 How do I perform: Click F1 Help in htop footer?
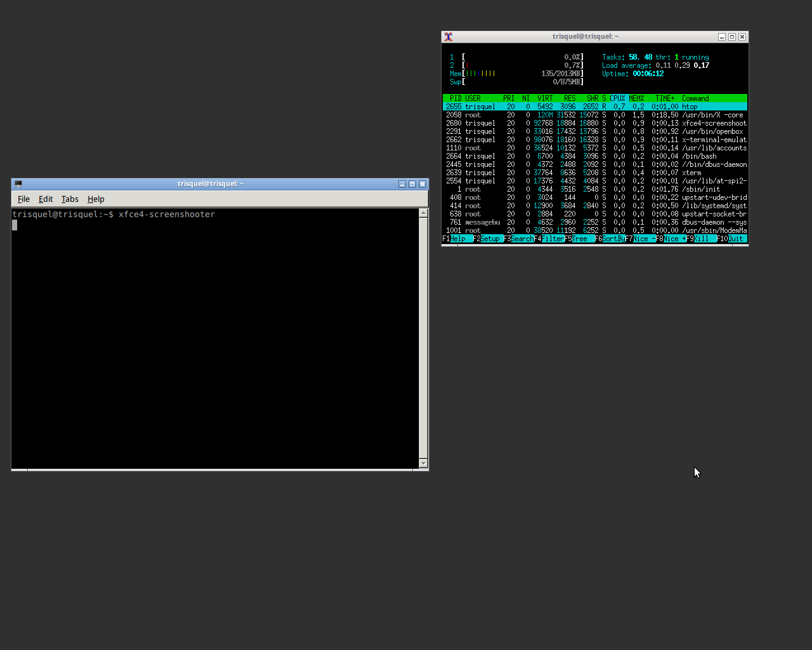[x=457, y=239]
